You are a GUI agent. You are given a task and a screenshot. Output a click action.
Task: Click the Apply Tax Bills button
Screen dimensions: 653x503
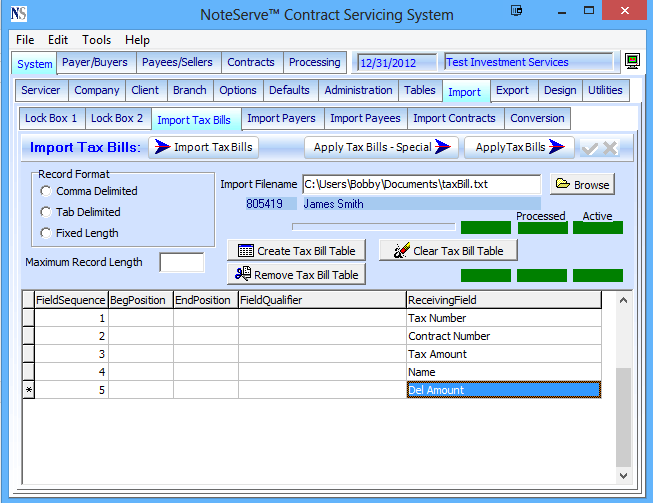[518, 148]
